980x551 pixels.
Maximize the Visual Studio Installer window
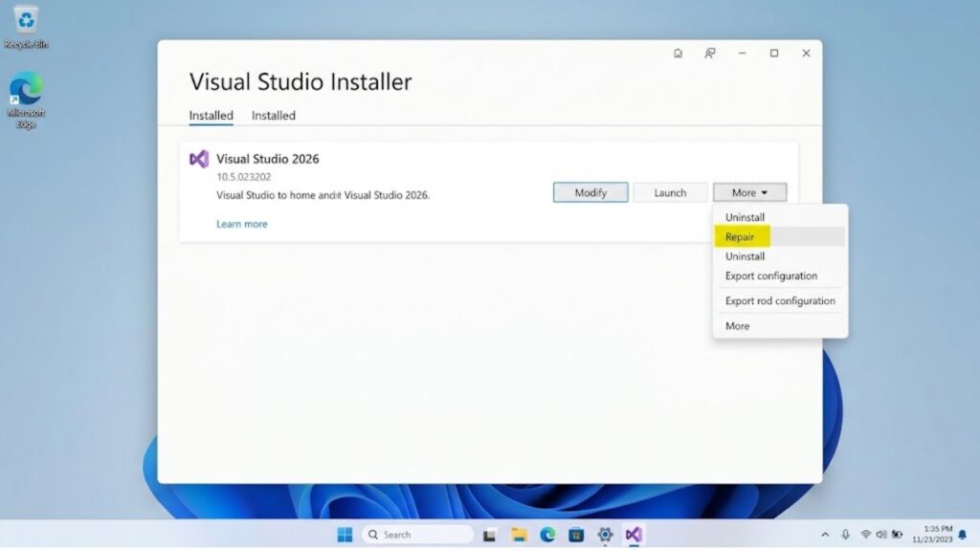[x=773, y=54]
